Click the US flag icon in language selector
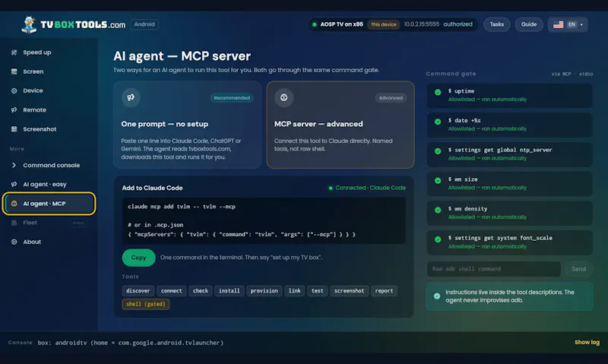This screenshot has width=608, height=364. coord(559,24)
